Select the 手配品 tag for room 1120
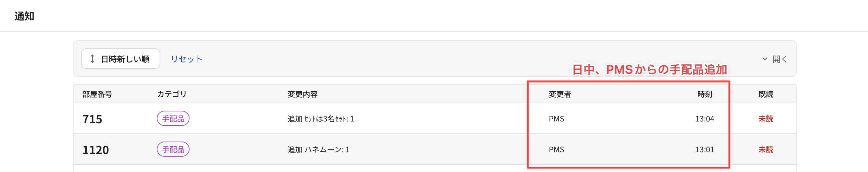The image size is (868, 172). click(173, 149)
